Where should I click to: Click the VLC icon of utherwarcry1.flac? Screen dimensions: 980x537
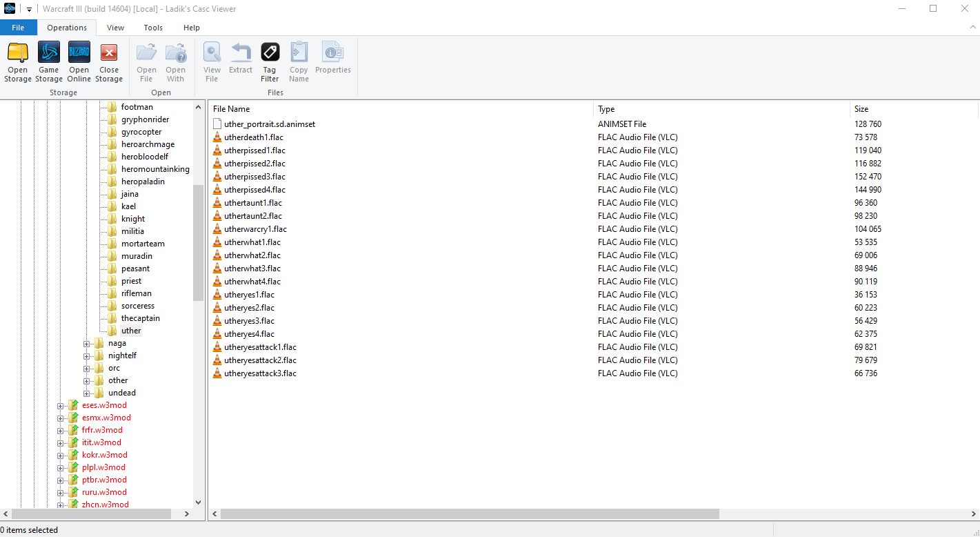pos(217,229)
